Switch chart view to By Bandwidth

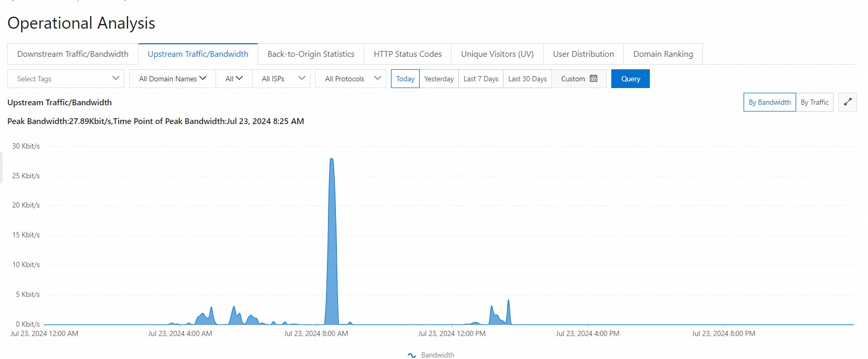point(770,102)
